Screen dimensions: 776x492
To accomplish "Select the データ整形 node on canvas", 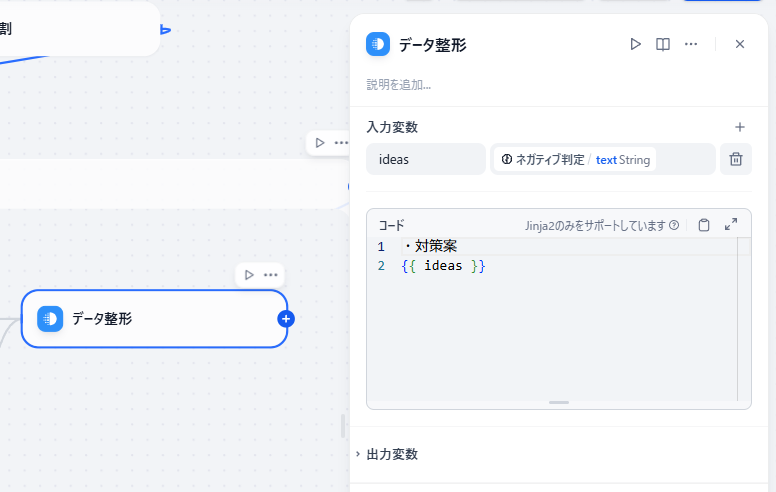I will coord(154,319).
